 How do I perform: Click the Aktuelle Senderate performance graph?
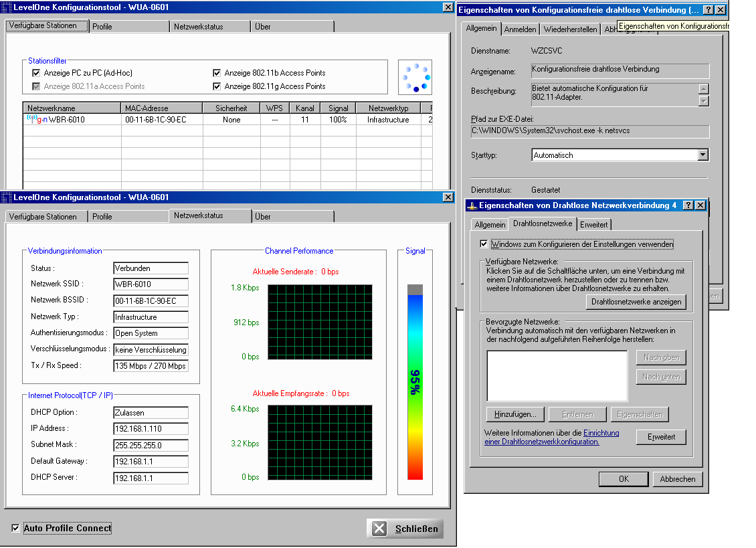[320, 323]
